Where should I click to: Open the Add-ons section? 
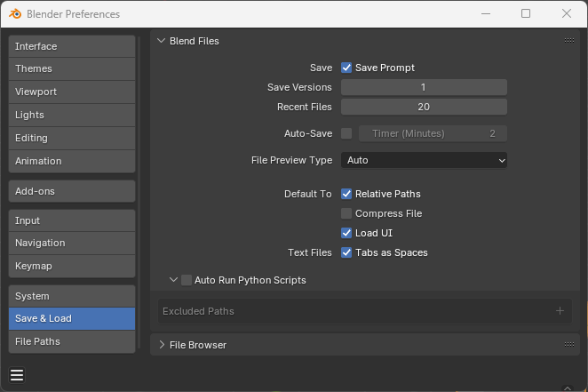coord(72,191)
